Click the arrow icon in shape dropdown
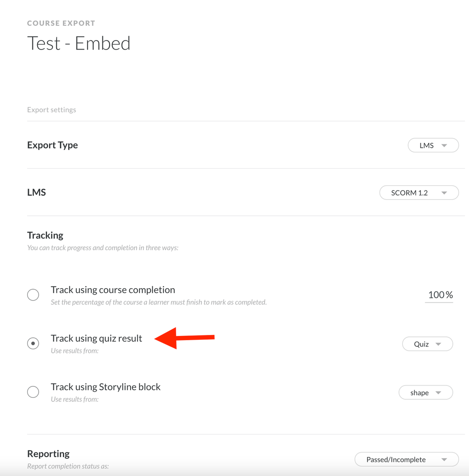The width and height of the screenshot is (469, 476). (x=439, y=393)
